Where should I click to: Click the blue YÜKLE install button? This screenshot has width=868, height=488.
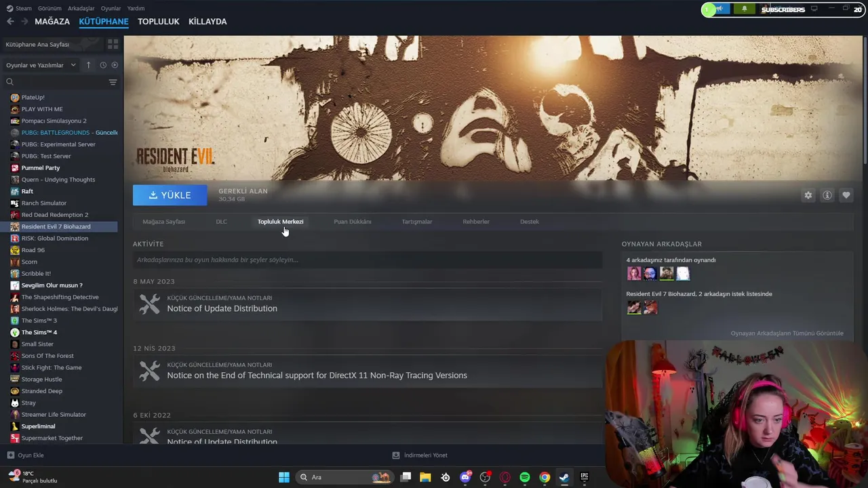click(x=170, y=195)
